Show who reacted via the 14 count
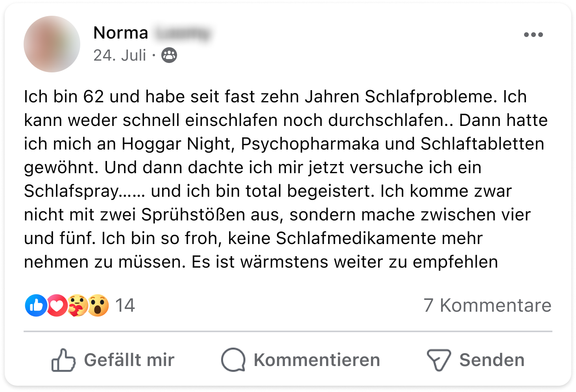The height and width of the screenshot is (392, 576). (125, 305)
